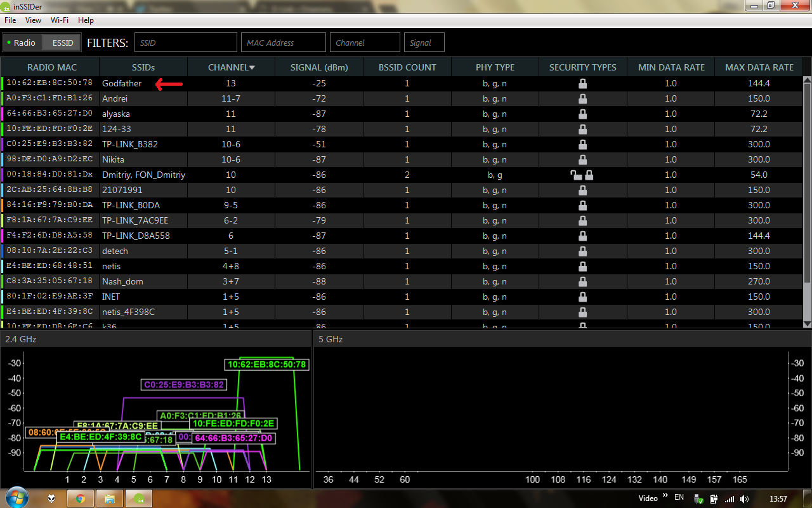Click the padlock in the TP-LINK_7AC9EE row
The height and width of the screenshot is (508, 812).
(582, 220)
